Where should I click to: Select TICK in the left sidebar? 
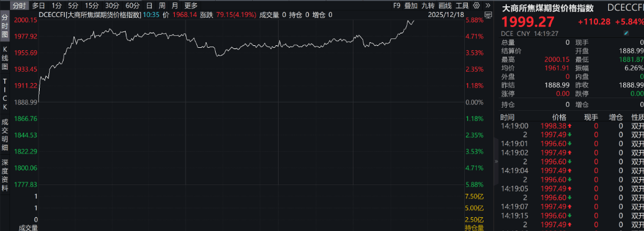click(x=4, y=95)
